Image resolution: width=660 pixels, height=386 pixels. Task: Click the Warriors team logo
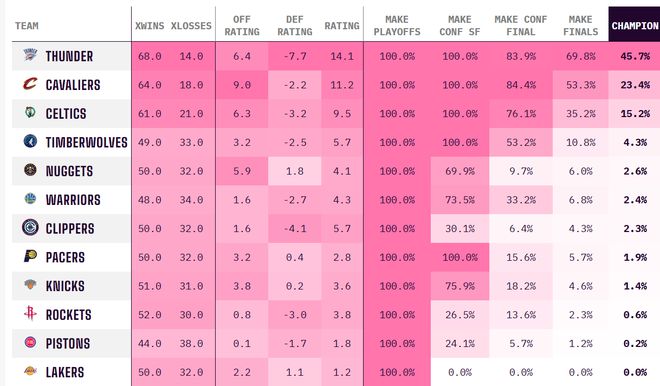click(30, 199)
